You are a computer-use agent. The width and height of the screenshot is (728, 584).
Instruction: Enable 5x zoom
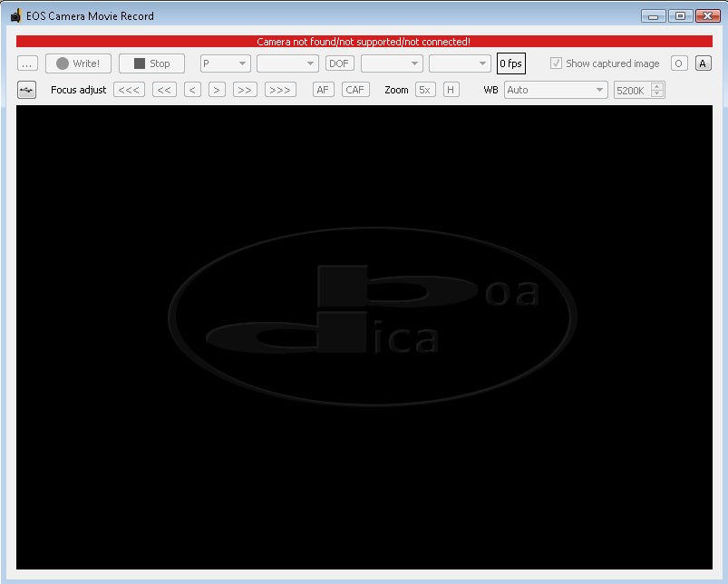point(425,90)
